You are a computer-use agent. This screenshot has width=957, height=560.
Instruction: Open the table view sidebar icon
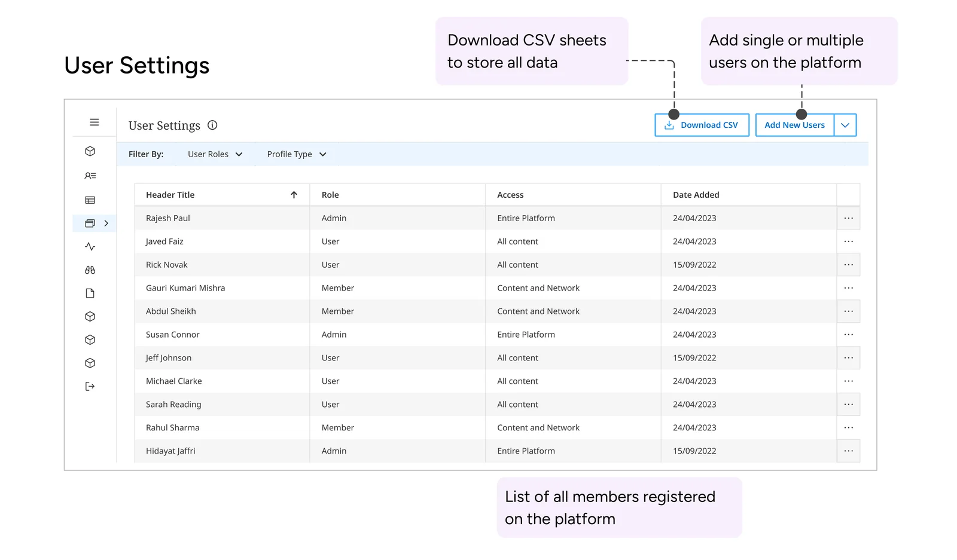90,200
